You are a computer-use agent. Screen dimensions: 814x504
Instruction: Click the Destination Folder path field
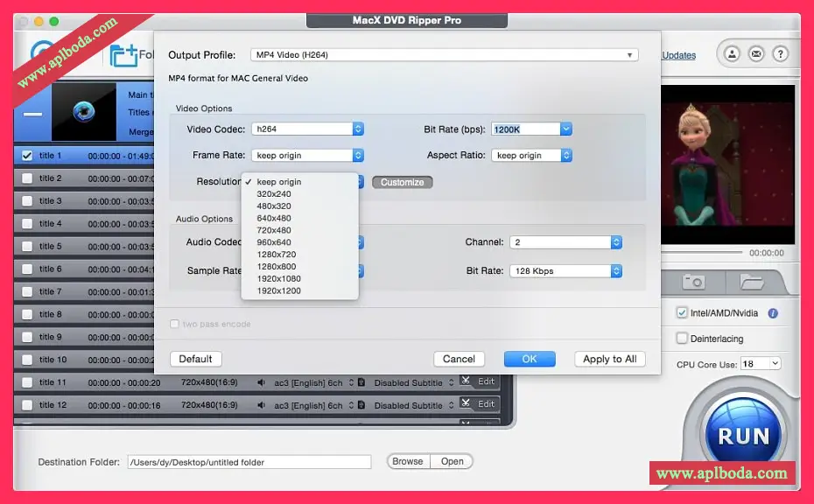pos(249,462)
